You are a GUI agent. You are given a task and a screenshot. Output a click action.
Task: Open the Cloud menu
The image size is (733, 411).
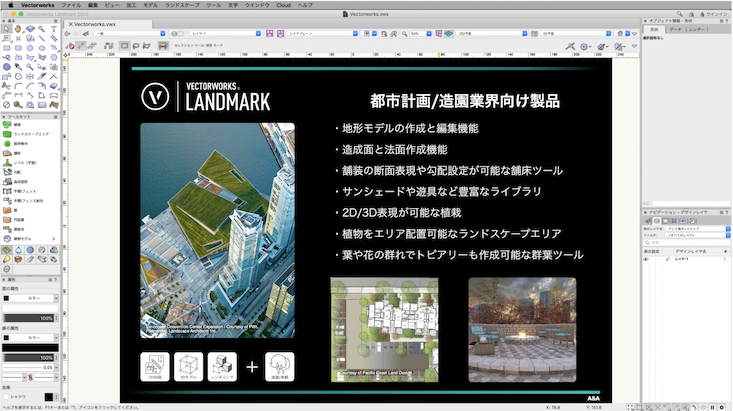[283, 5]
